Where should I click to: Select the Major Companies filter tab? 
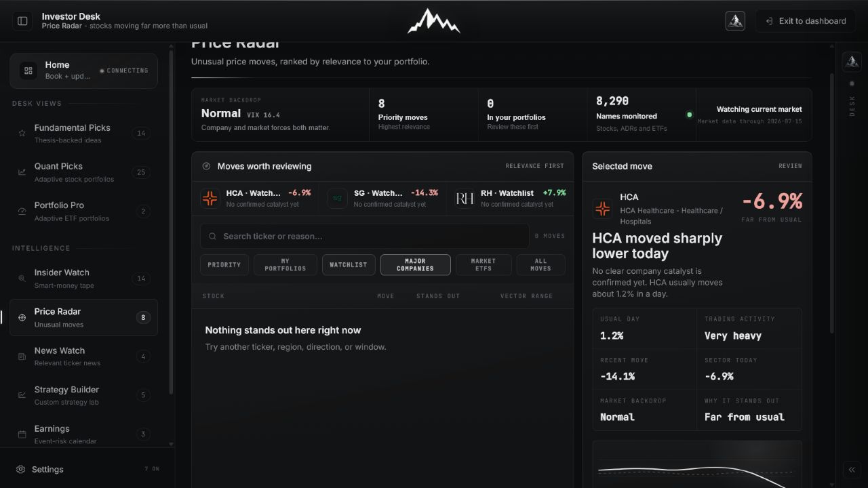click(x=415, y=264)
